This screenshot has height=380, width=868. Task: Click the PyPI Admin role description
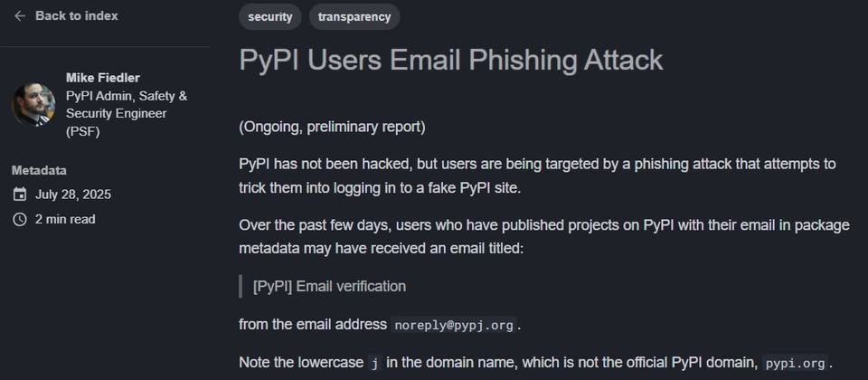pos(127,114)
